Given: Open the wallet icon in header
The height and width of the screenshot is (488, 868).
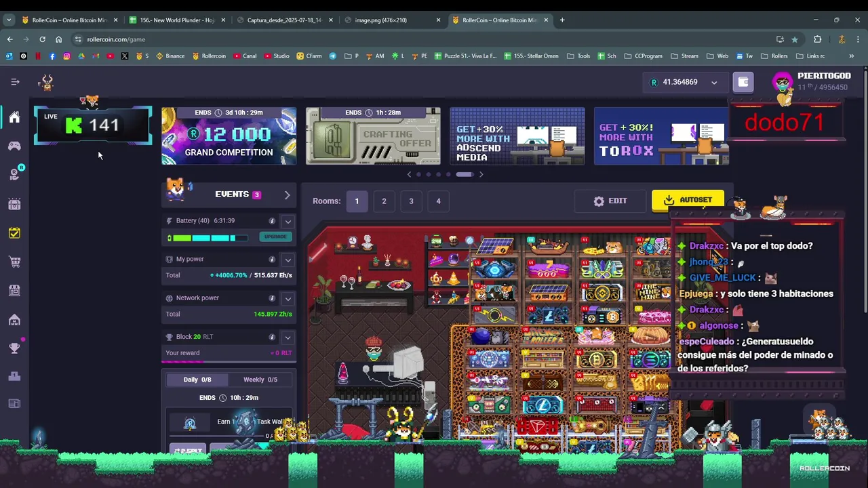Looking at the screenshot, I should (x=743, y=82).
